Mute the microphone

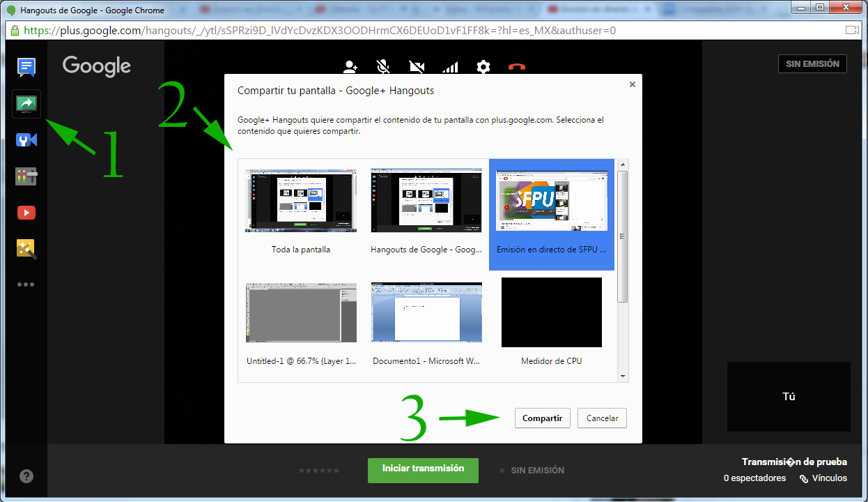click(382, 67)
